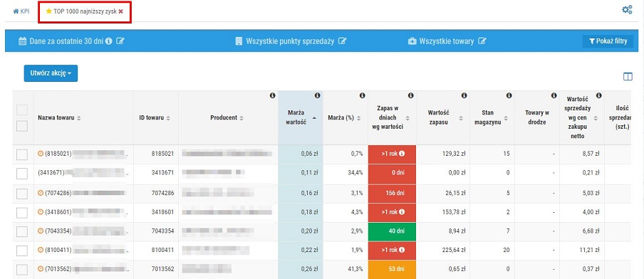Show info icon for Marża (%) column
This screenshot has height=279, width=644.
point(362,95)
